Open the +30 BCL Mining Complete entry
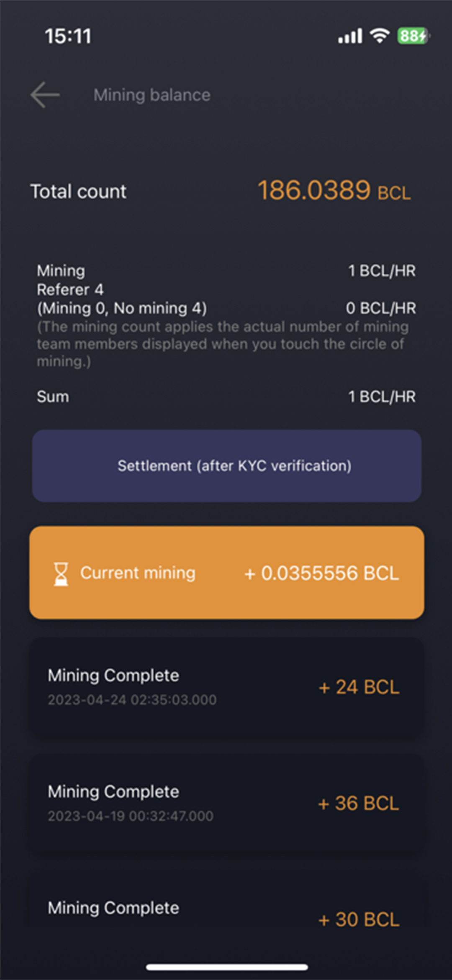Screen dimensions: 452x980 [x=226, y=914]
